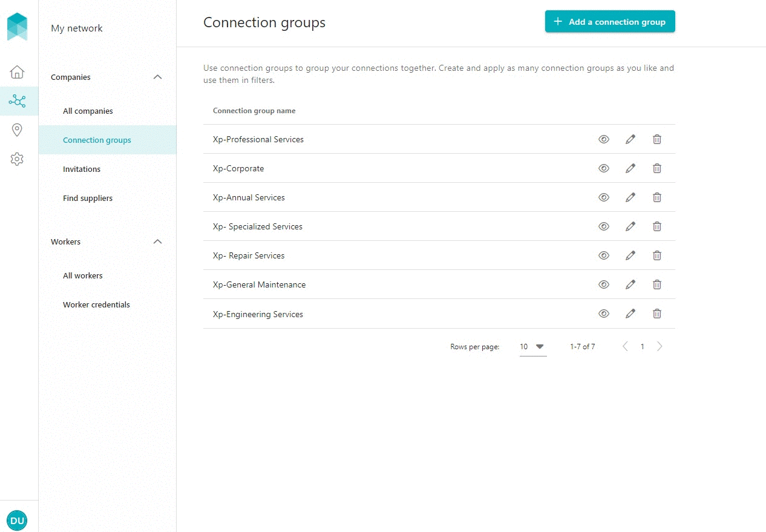
Task: Click the My network heading
Action: 77,28
